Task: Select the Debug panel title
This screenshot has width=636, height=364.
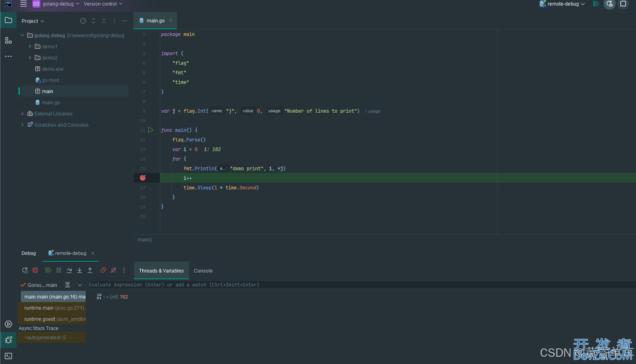Action: click(x=29, y=253)
